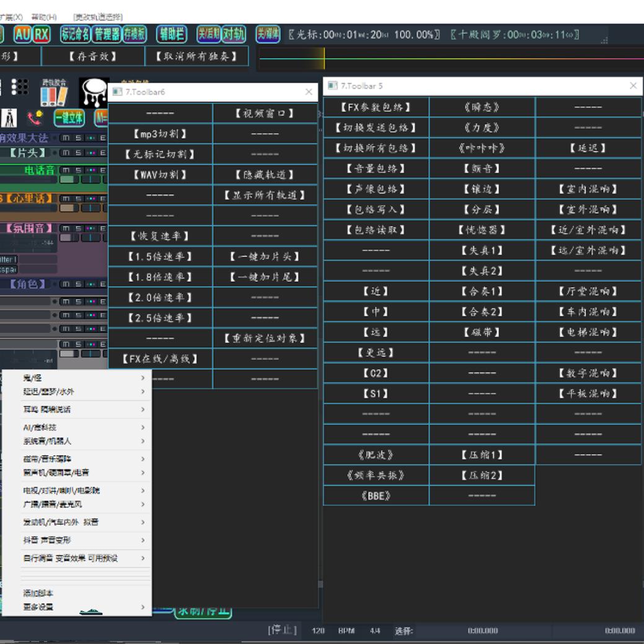This screenshot has width=644, height=644.
Task: Click 【mp3切割】 in Toolbar6
Action: [x=160, y=134]
